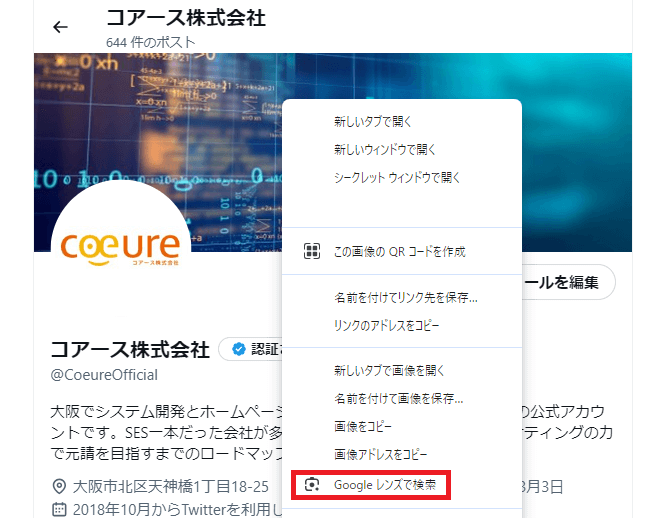The height and width of the screenshot is (518, 655).
Task: Choose 名前を付けて画像を保存 option
Action: [x=398, y=398]
